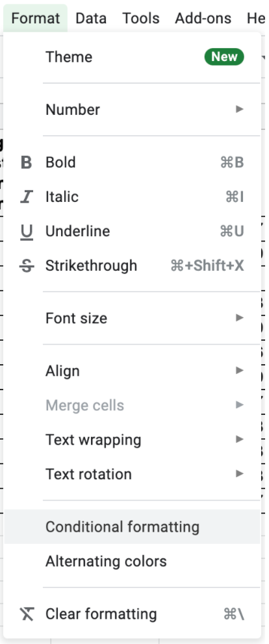Click the green New badge
This screenshot has width=269, height=644.
pyautogui.click(x=224, y=56)
